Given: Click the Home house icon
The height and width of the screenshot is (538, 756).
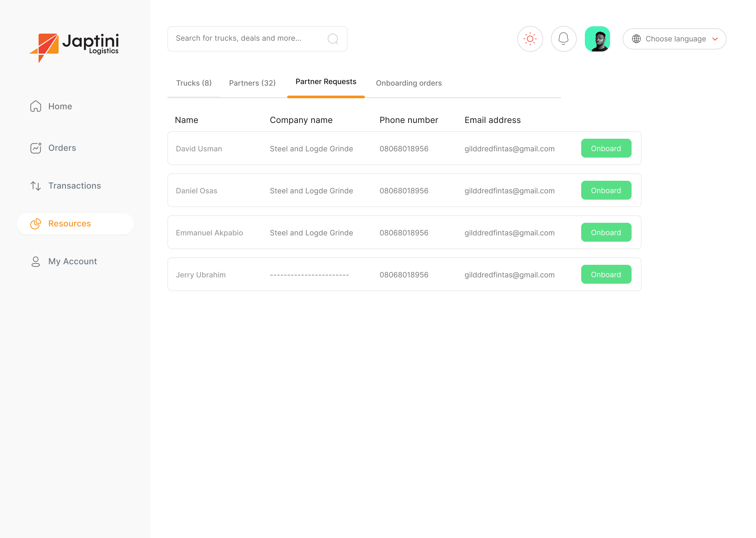Looking at the screenshot, I should (36, 106).
